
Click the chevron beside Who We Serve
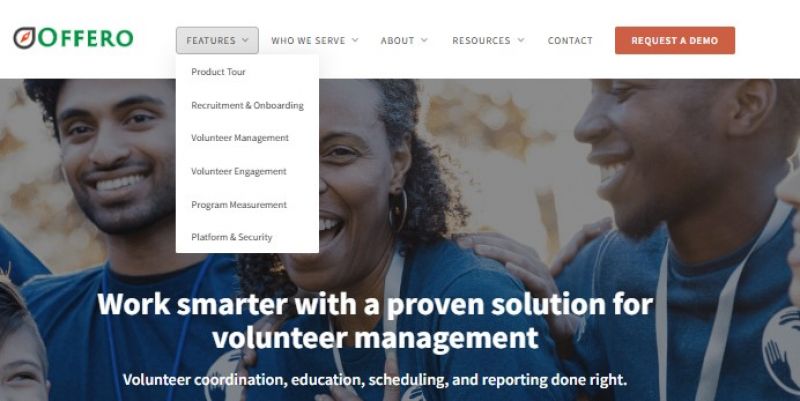pyautogui.click(x=355, y=40)
